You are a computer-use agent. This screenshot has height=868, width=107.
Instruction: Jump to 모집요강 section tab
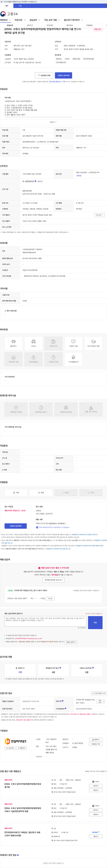(10, 25)
